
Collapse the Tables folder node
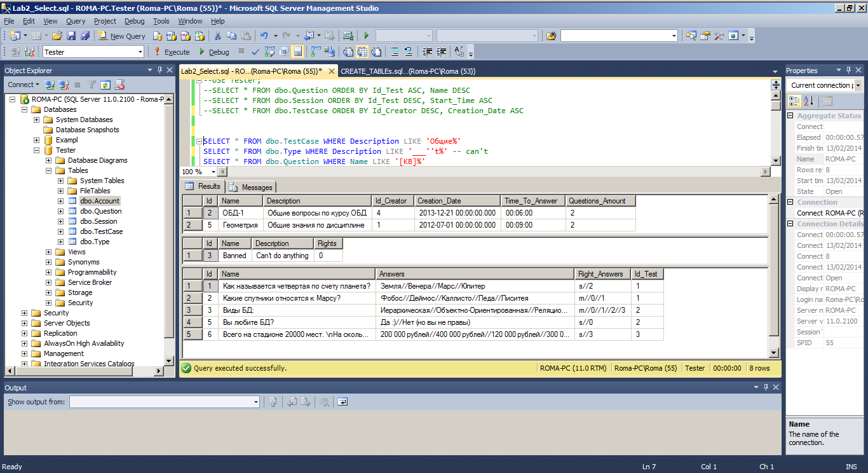49,170
